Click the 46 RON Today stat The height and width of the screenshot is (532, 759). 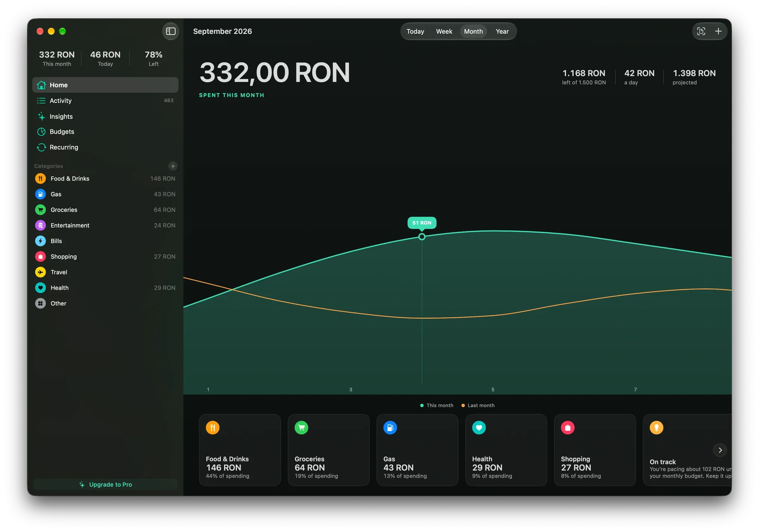click(105, 58)
